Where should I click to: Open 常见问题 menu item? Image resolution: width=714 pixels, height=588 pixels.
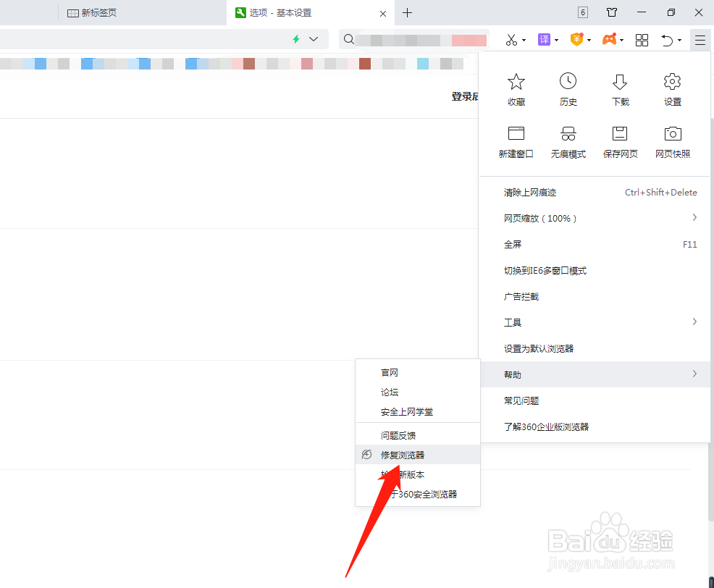(x=595, y=400)
